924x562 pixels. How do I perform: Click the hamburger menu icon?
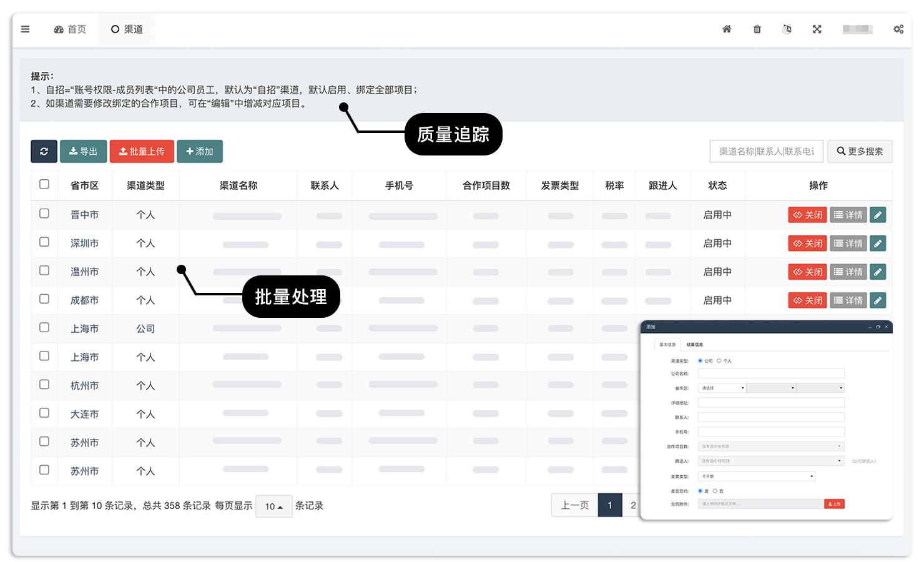[x=25, y=29]
